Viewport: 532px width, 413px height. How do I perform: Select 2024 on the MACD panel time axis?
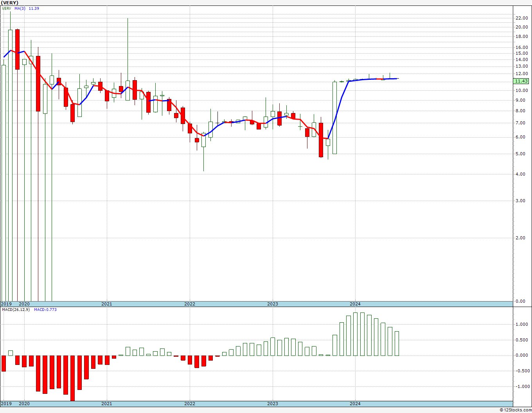355,404
